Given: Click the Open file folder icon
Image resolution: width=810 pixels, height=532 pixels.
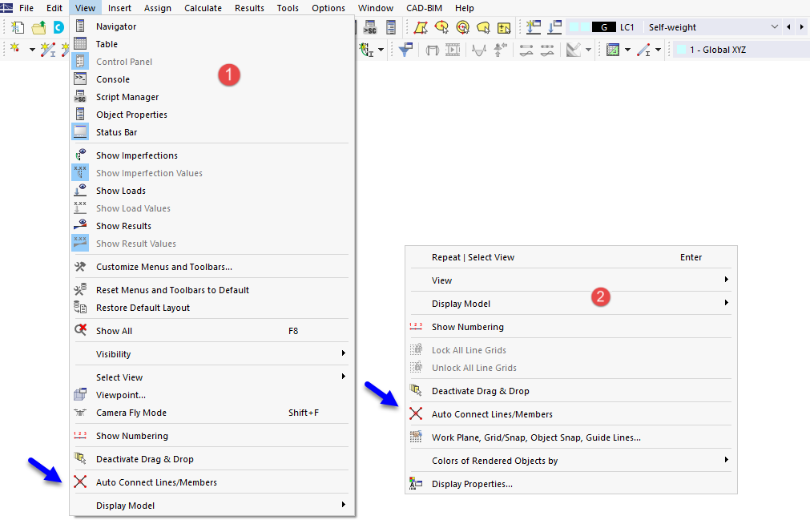Looking at the screenshot, I should [38, 26].
